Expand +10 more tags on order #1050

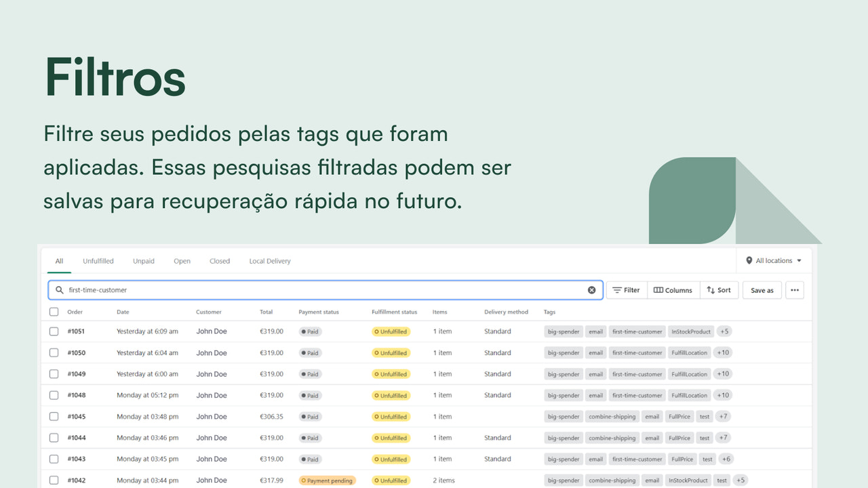click(x=723, y=352)
